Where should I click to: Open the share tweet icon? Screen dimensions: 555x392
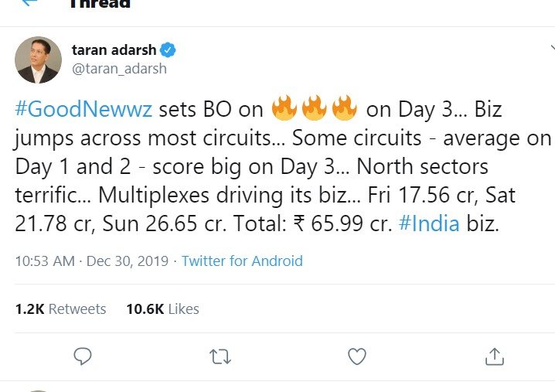pyautogui.click(x=494, y=356)
